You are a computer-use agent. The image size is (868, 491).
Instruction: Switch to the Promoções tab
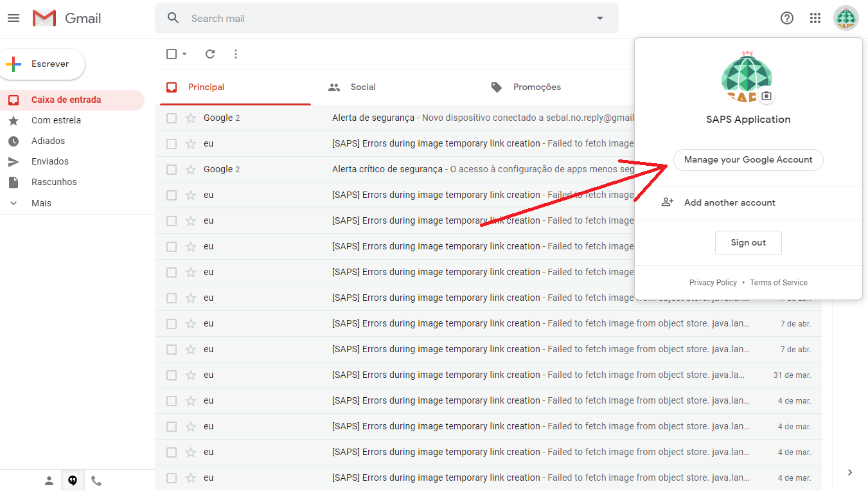[526, 87]
